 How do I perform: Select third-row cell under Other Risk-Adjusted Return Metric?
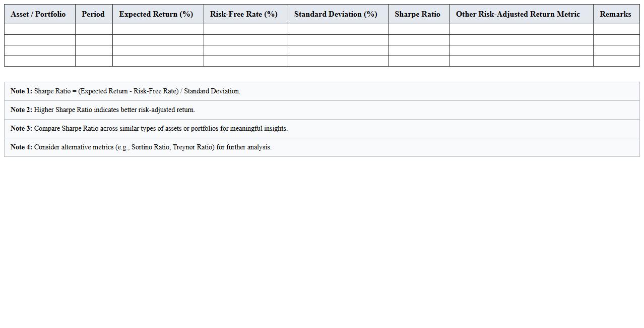(522, 50)
